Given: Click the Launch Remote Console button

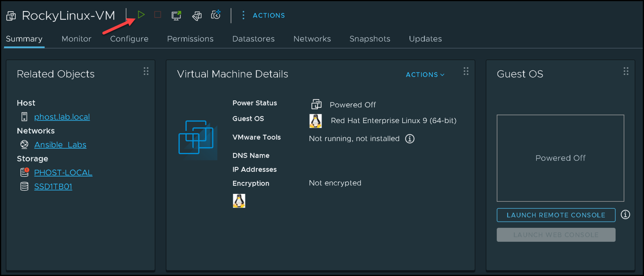Looking at the screenshot, I should point(556,215).
